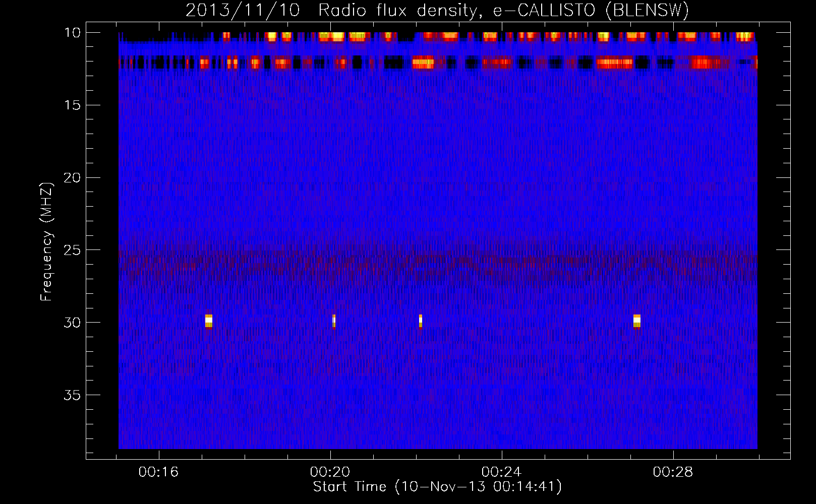Click the 30 MHz frequency tick label
Viewport: 816px width, 504px height.
tap(72, 323)
